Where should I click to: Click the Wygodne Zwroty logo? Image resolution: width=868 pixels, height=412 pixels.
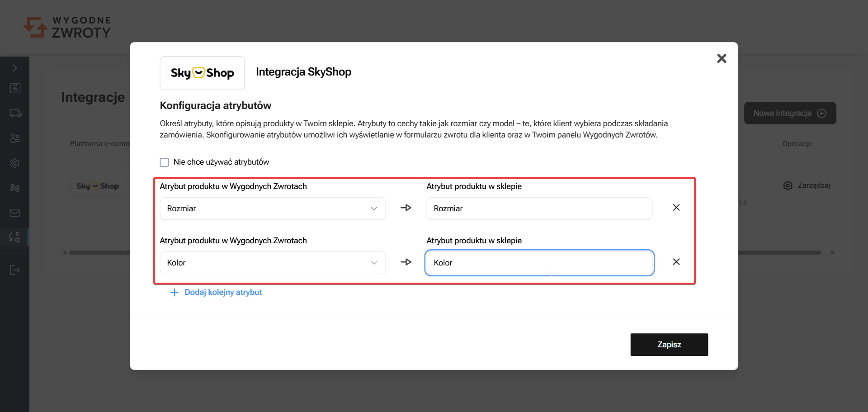[x=67, y=27]
